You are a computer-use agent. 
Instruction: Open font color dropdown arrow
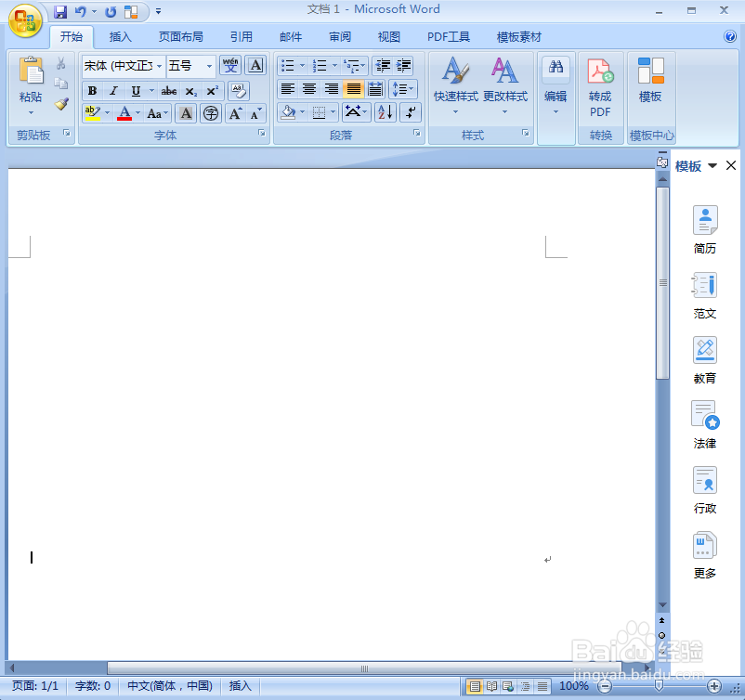click(137, 113)
